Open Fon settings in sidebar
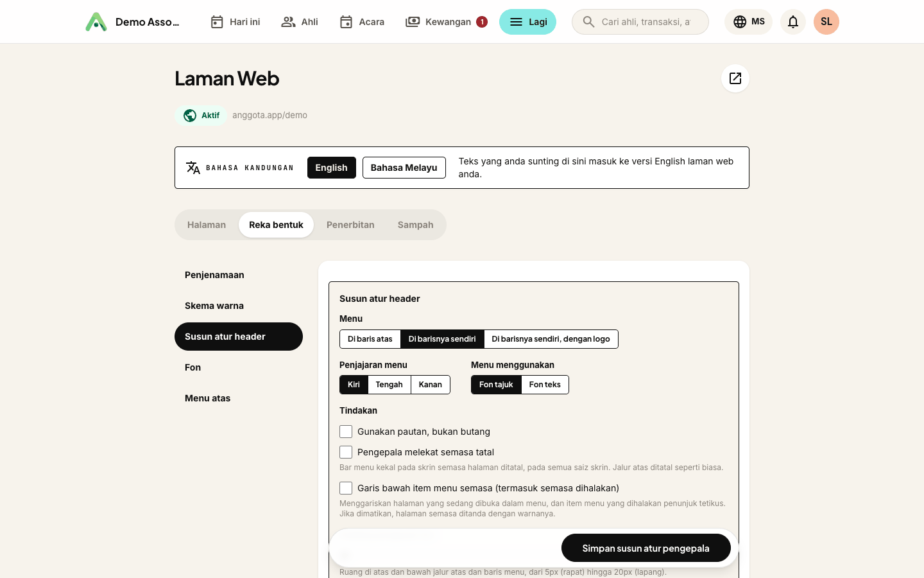This screenshot has width=924, height=578. tap(239, 367)
